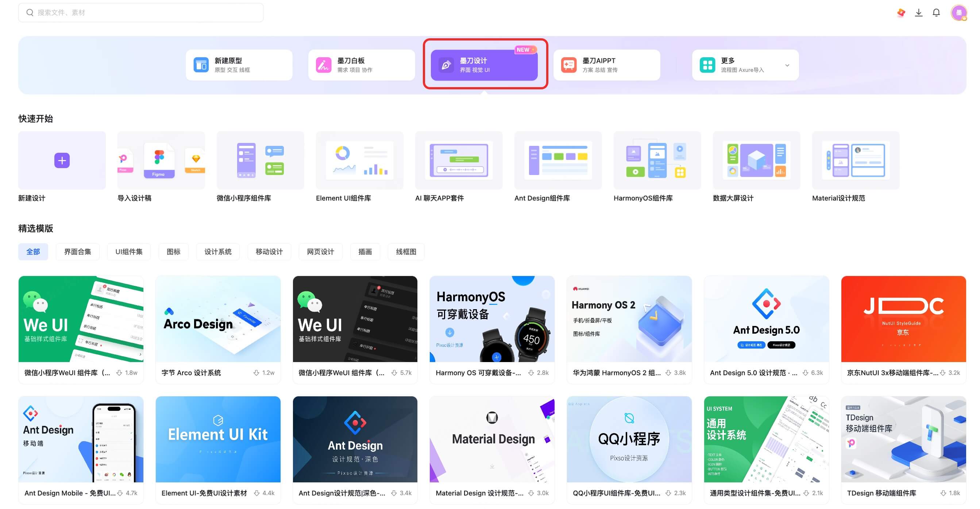Open the 微信小程序组件库 quick start
The height and width of the screenshot is (509, 980).
[260, 160]
